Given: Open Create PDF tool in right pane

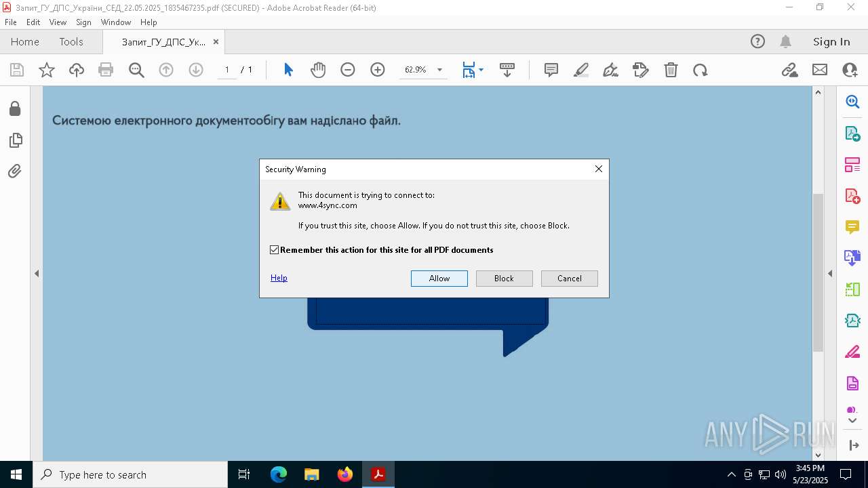Looking at the screenshot, I should click(852, 196).
